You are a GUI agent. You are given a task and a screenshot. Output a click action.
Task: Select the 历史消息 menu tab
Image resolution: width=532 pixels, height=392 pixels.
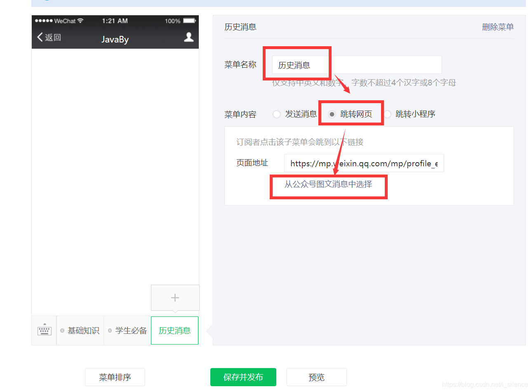tap(174, 331)
